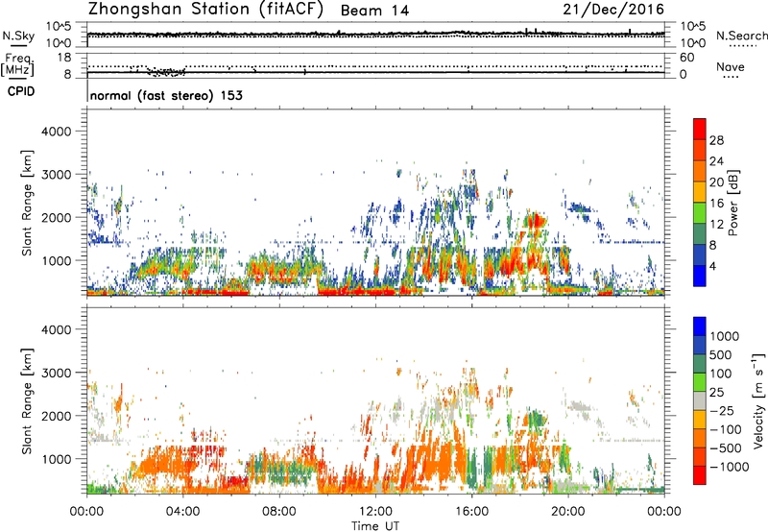The width and height of the screenshot is (768, 532).
Task: Click the '04:00' time axis tick
Action: click(x=182, y=512)
